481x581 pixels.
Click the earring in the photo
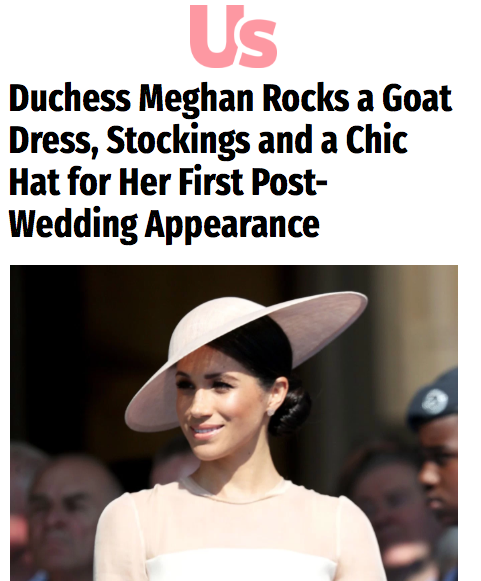point(271,412)
